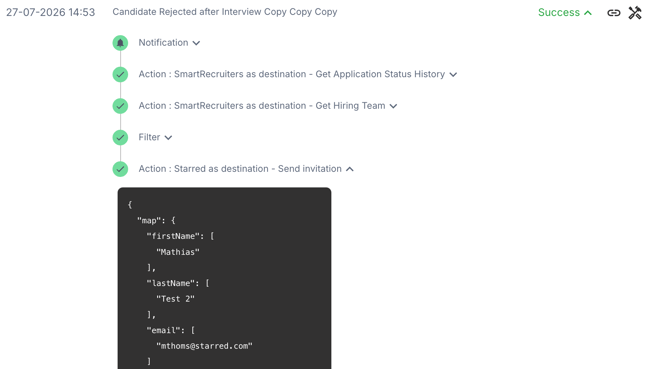
Task: Expand the Get Hiring Team chevron
Action: click(x=394, y=106)
